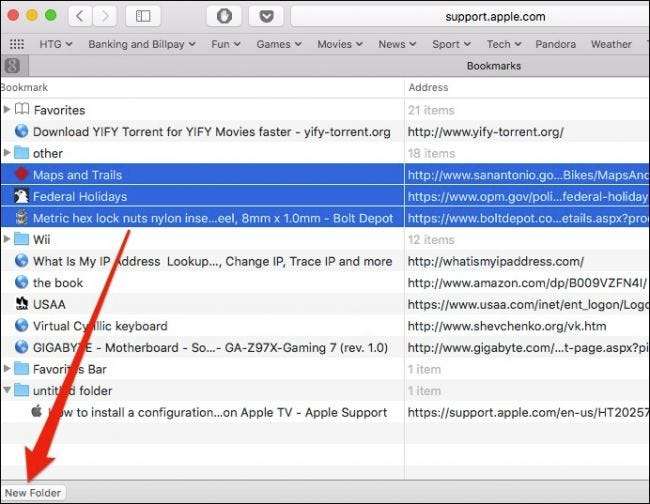Open the Top Sites grid icon
Viewport: 650px width, 504px height.
pos(17,44)
